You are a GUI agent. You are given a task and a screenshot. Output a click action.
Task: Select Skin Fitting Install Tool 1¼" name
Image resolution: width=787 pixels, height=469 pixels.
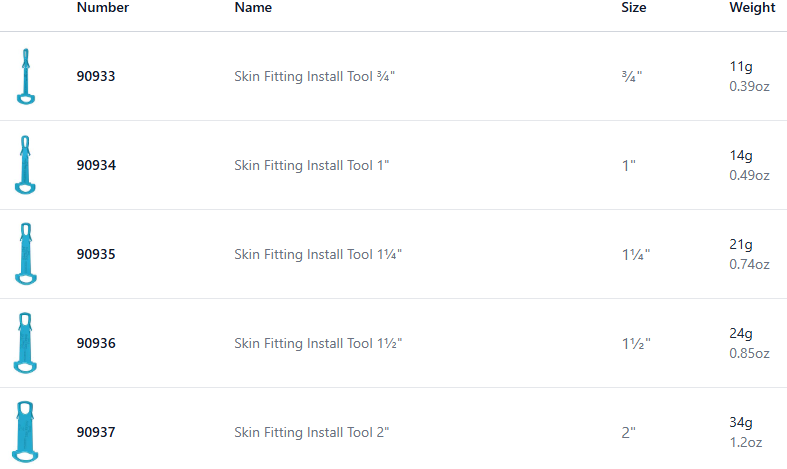[318, 254]
